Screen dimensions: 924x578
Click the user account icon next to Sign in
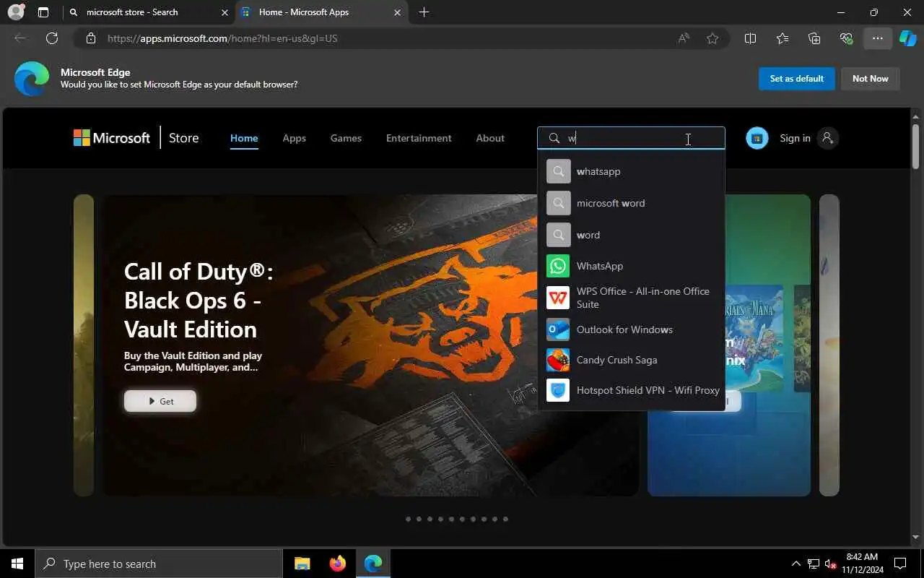click(x=828, y=138)
